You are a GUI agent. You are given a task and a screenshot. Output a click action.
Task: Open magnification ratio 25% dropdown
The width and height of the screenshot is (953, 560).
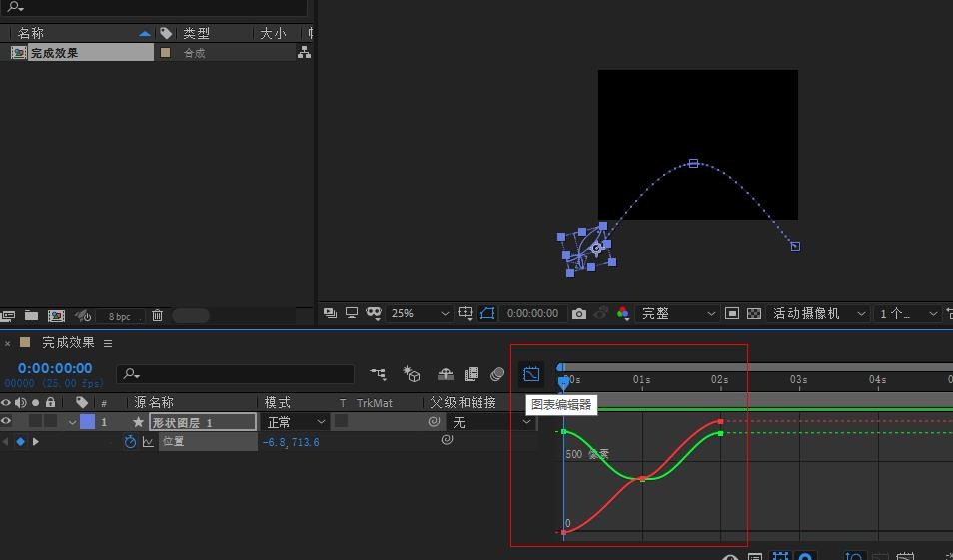[419, 313]
